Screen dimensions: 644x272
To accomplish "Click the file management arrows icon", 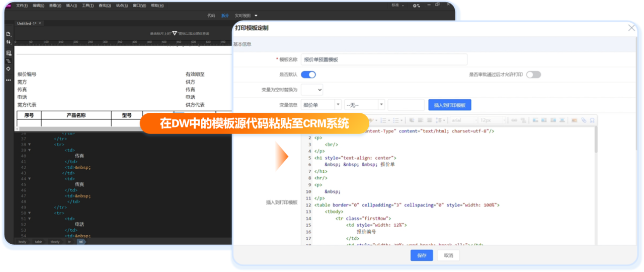I will (9, 42).
